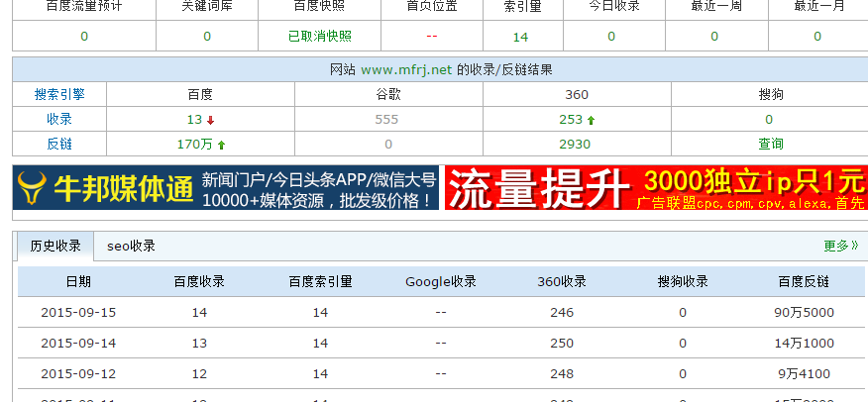
Task: Open the www.mfrj.net website link
Action: click(406, 70)
